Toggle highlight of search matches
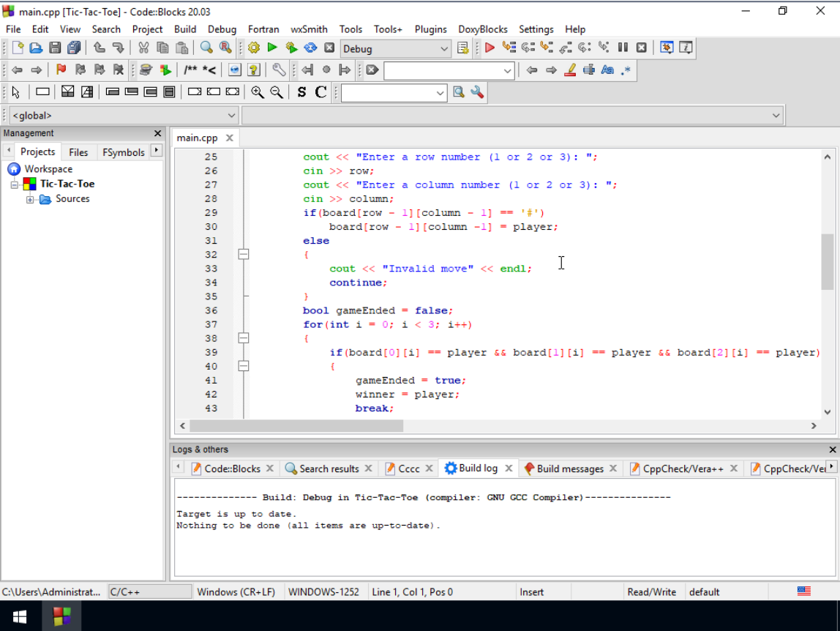This screenshot has height=631, width=840. tap(571, 70)
